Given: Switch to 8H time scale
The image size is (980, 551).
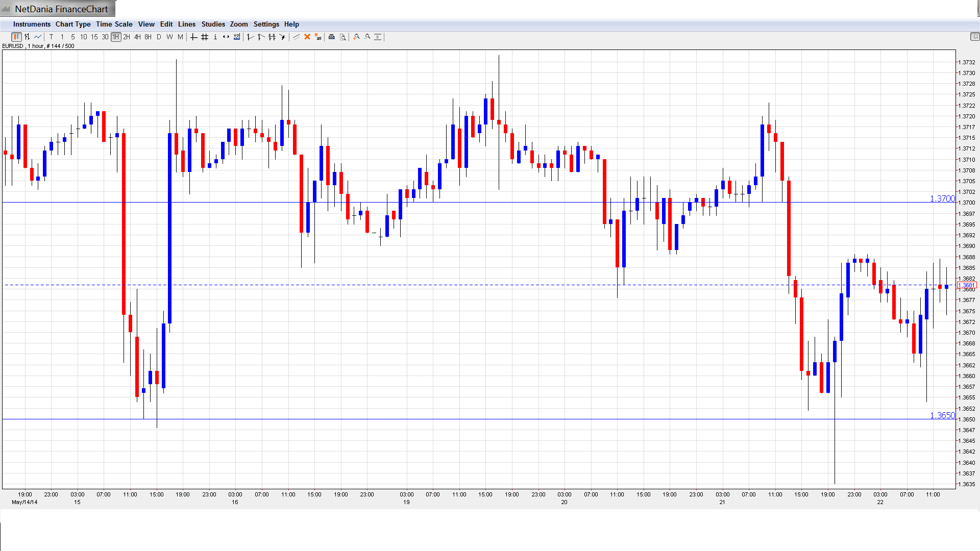Looking at the screenshot, I should point(148,37).
